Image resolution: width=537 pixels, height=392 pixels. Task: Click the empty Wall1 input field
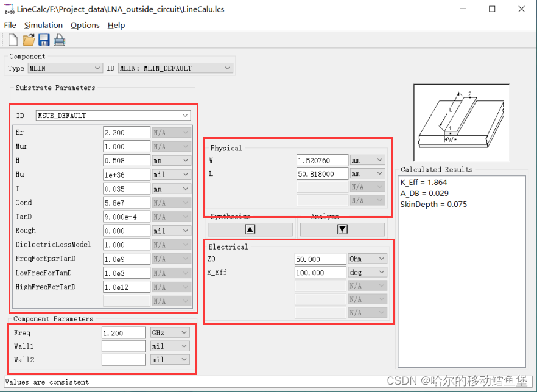[x=123, y=346]
